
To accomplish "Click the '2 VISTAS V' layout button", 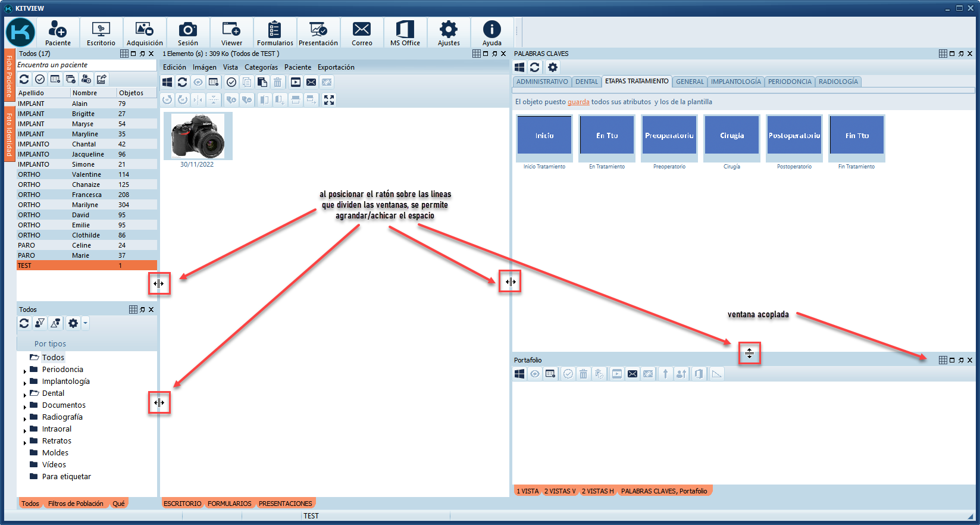I will point(560,491).
